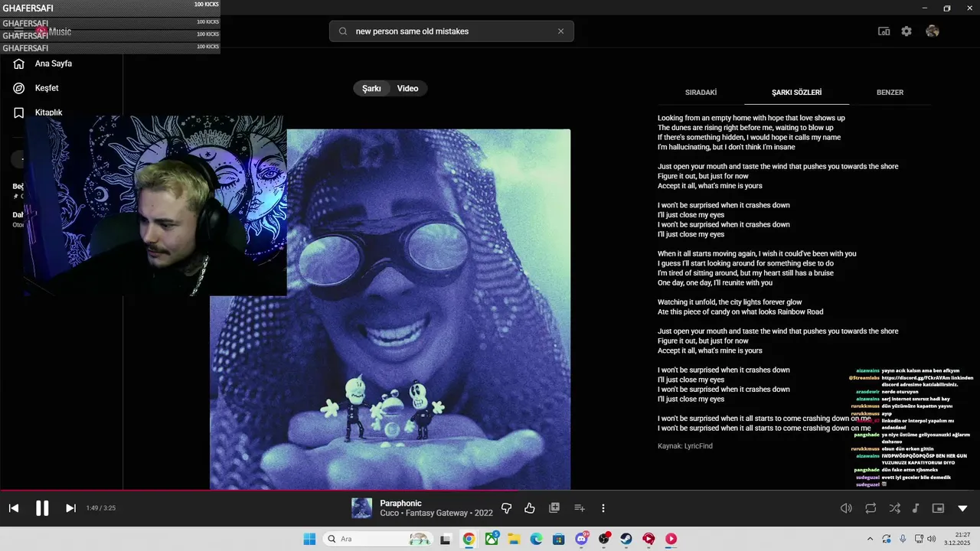Skip to the next track

coord(70,508)
